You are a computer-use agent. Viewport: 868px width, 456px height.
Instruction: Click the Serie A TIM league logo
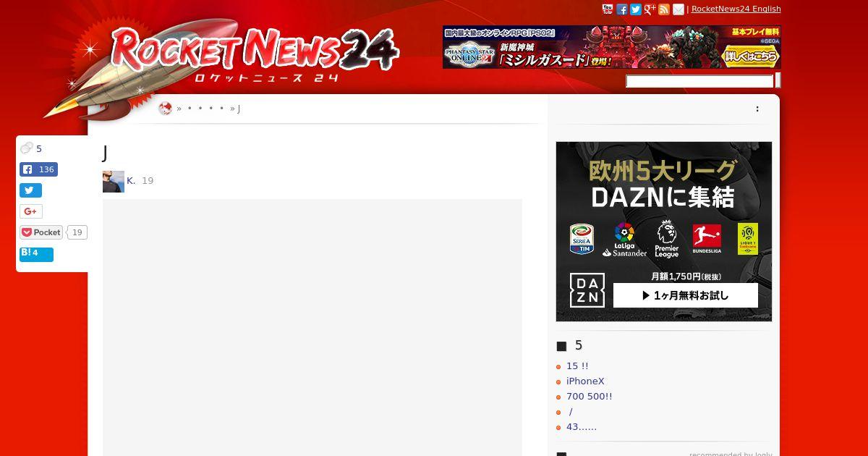tap(582, 239)
